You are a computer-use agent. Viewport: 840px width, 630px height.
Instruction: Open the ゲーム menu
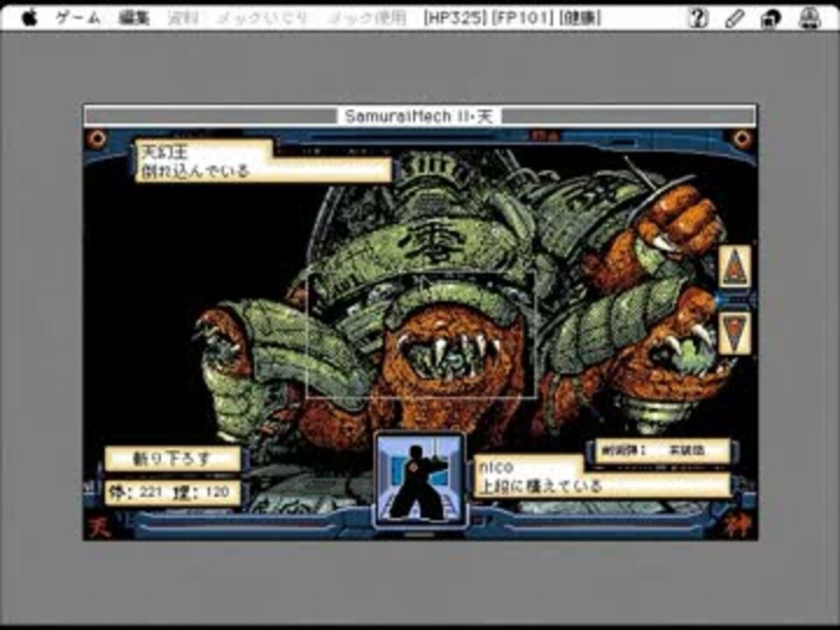78,18
